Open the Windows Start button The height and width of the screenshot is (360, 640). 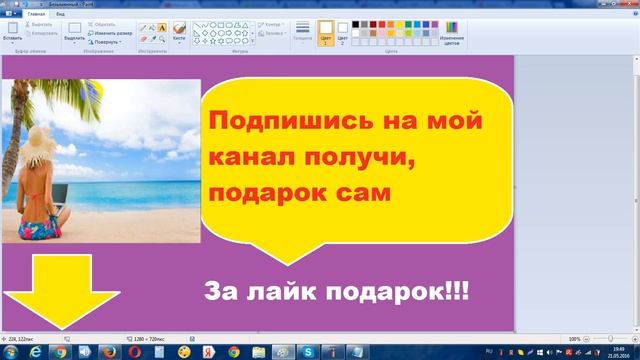coord(10,352)
